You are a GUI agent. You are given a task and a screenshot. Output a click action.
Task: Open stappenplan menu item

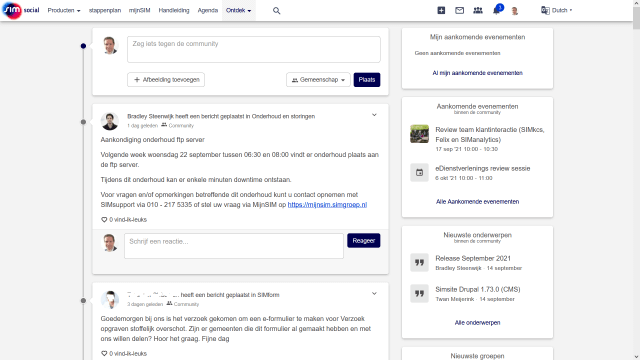pyautogui.click(x=105, y=11)
